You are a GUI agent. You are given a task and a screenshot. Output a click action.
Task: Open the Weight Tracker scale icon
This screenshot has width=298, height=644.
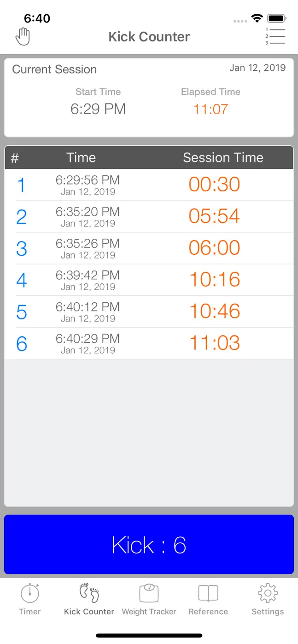click(149, 593)
